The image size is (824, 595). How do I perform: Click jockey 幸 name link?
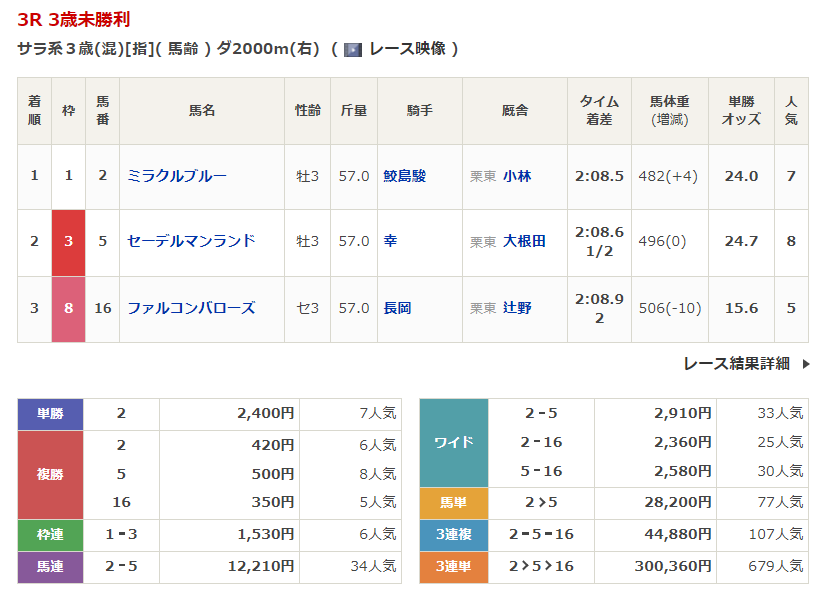[x=390, y=241]
